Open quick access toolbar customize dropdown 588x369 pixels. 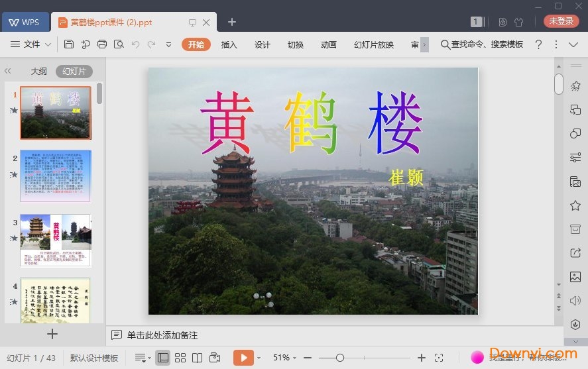click(169, 44)
